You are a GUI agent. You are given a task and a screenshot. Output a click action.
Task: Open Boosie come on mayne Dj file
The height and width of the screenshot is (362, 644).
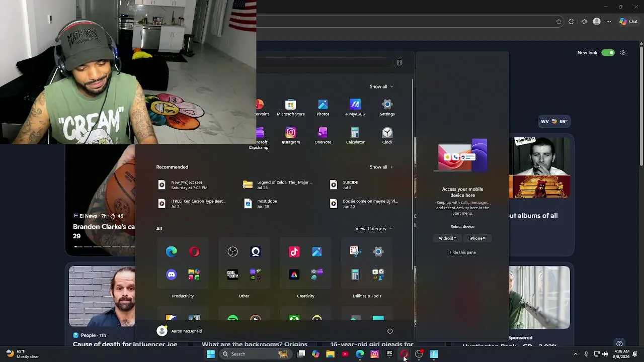click(364, 204)
